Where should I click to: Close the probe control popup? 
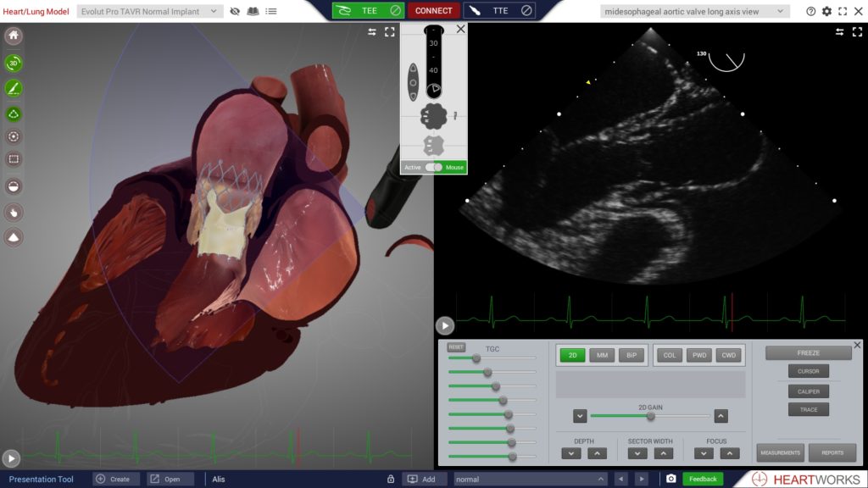pyautogui.click(x=460, y=30)
